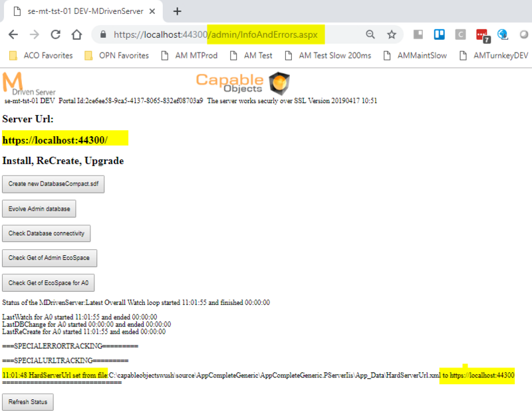Go back to the previous page
The image size is (532, 416).
pyautogui.click(x=13, y=35)
